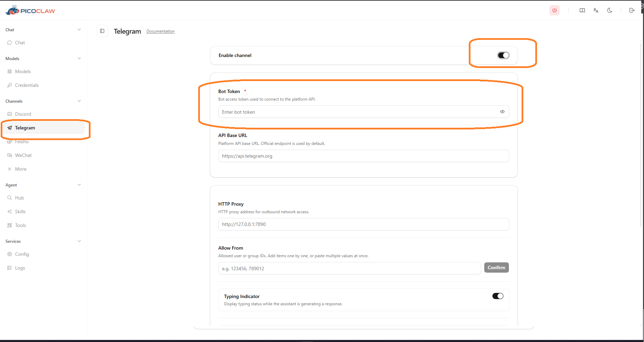Image resolution: width=644 pixels, height=342 pixels.
Task: Collapse the sidebar with the panel icon
Action: click(x=102, y=31)
